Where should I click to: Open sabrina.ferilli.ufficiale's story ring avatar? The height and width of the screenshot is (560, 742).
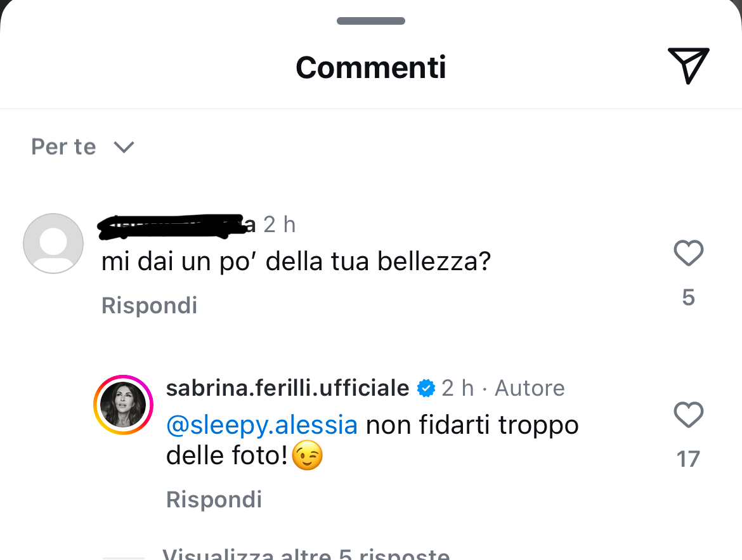tap(124, 405)
